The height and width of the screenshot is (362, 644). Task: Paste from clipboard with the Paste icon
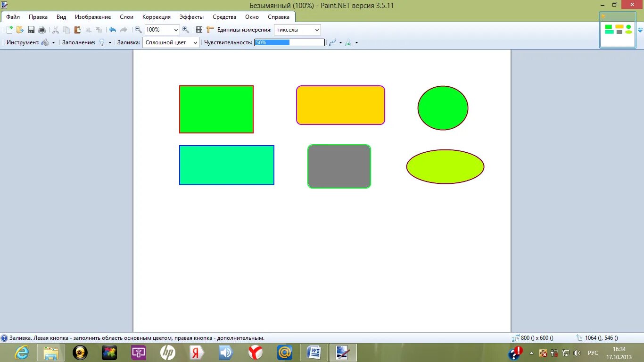pos(77,30)
